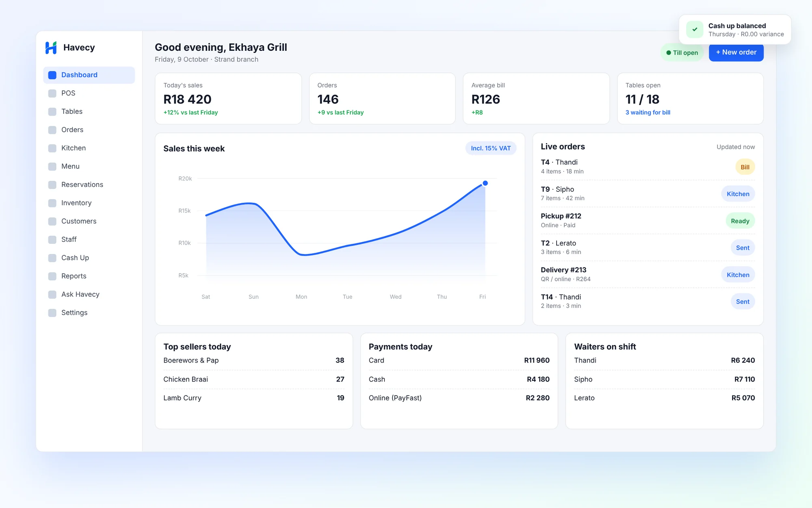Viewport: 812px width, 508px height.
Task: Click the '3 waiting for bill' link
Action: coord(648,113)
